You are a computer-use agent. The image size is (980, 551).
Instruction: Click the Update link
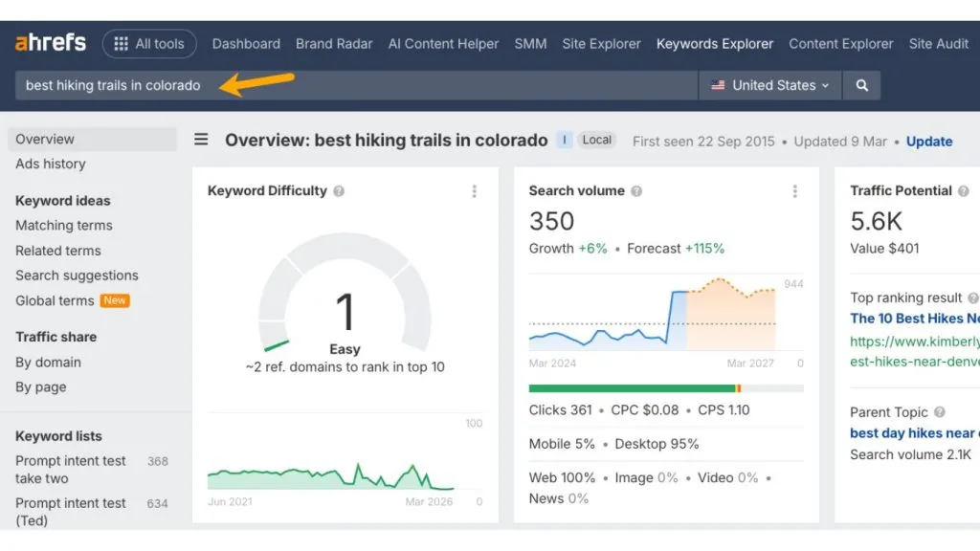point(928,142)
